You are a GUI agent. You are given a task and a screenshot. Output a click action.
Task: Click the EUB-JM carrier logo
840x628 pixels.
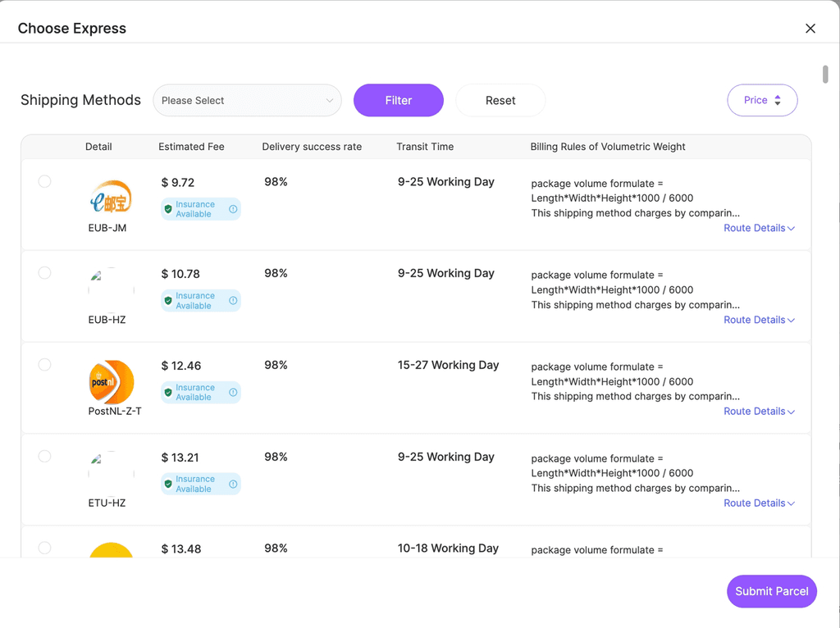point(111,198)
